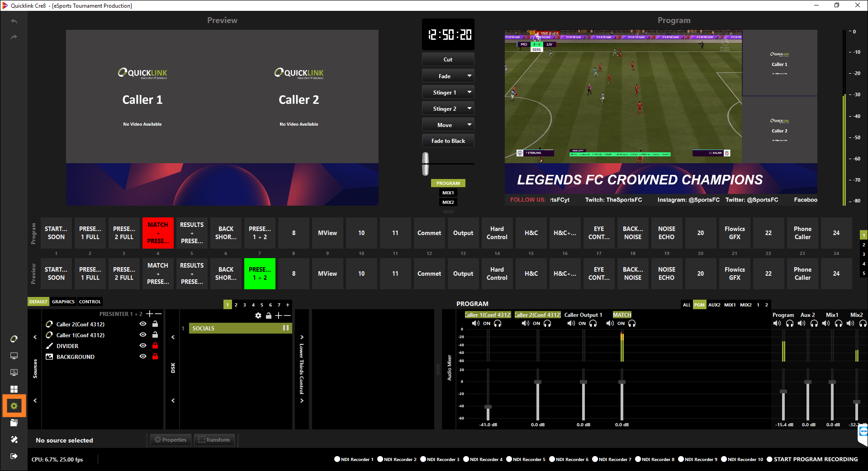Add a new source with the plus icon
The height and width of the screenshot is (471, 868).
[149, 314]
